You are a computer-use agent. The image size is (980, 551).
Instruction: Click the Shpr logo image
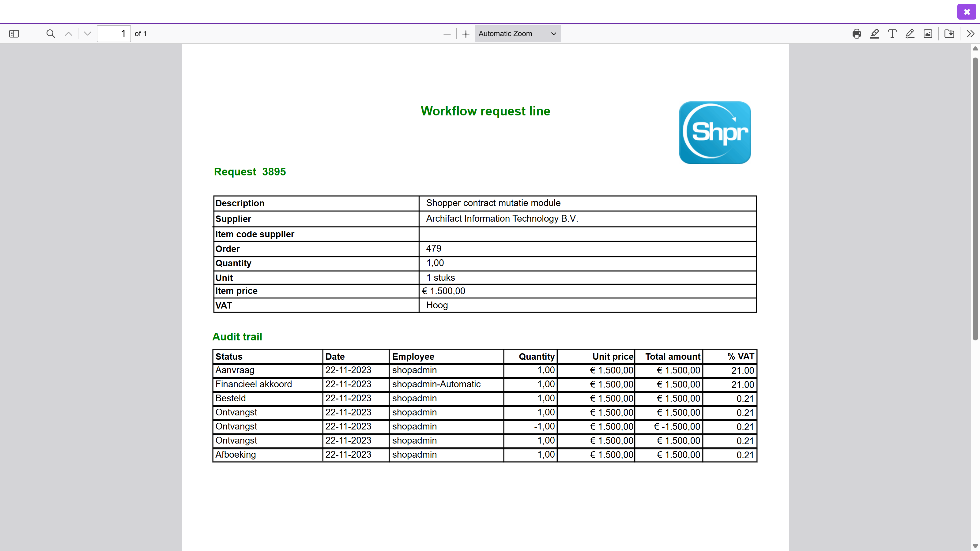(715, 132)
